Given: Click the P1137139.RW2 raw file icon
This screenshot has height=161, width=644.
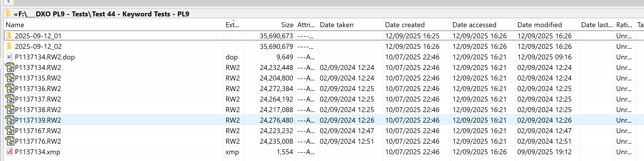Looking at the screenshot, I should (10, 120).
